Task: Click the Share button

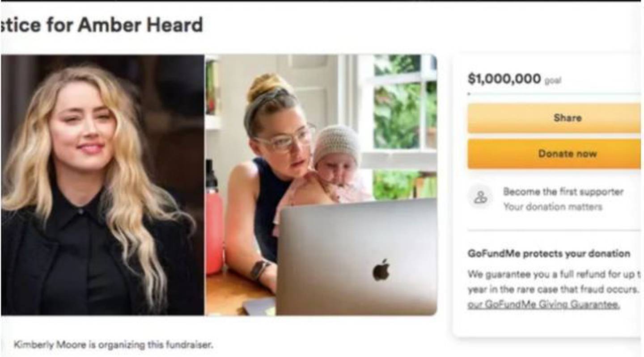Action: (x=554, y=118)
